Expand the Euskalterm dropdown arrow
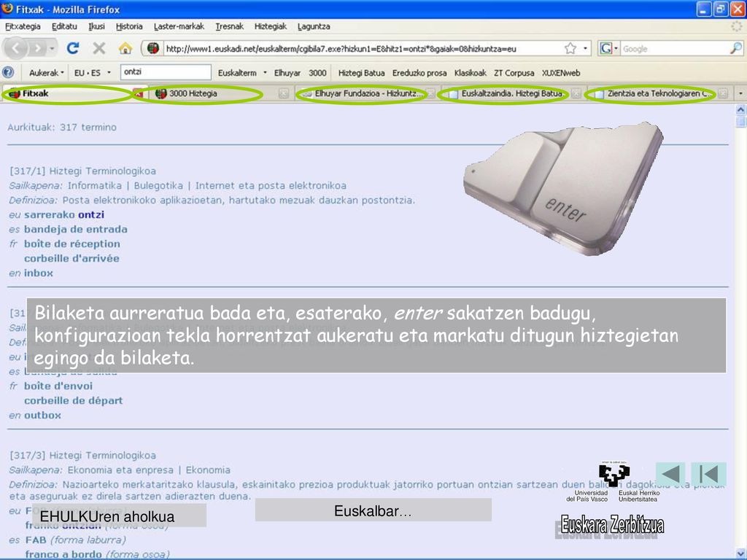Image resolution: width=747 pixels, height=560 pixels. coord(266,73)
